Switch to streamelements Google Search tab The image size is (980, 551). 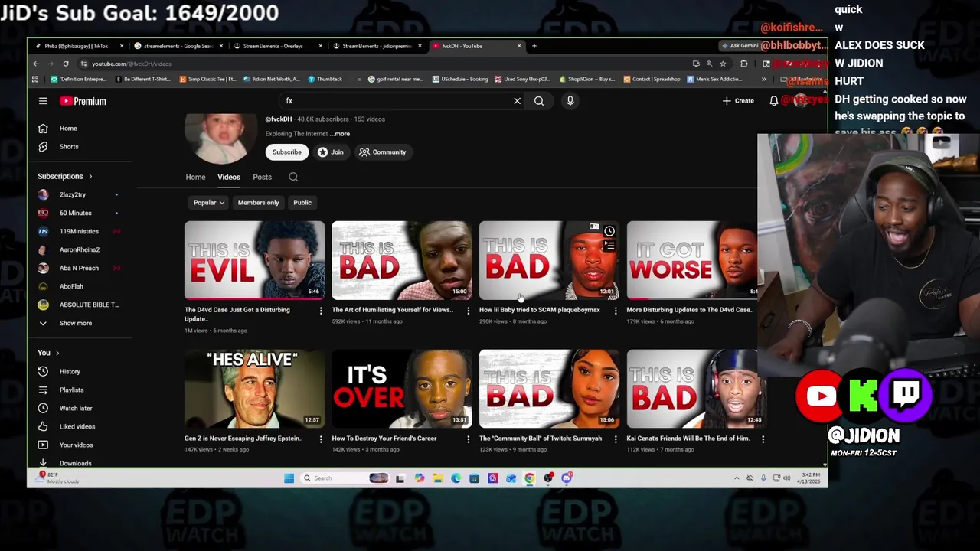177,46
